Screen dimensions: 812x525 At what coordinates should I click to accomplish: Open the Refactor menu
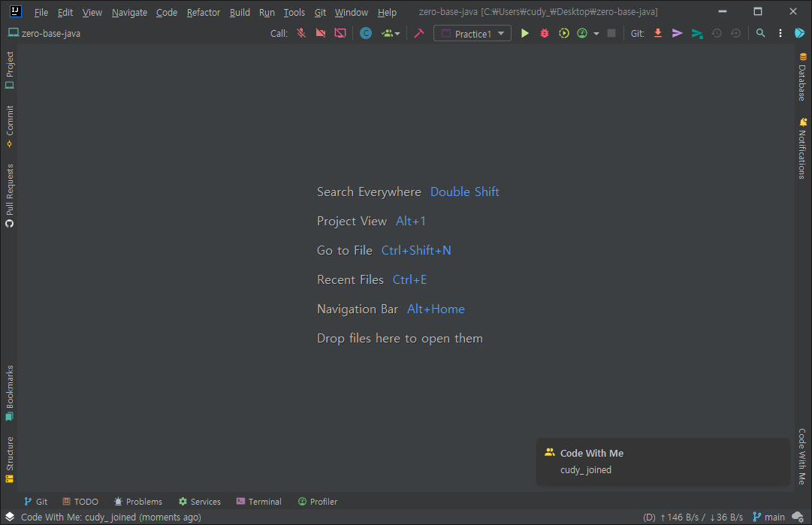click(x=204, y=12)
